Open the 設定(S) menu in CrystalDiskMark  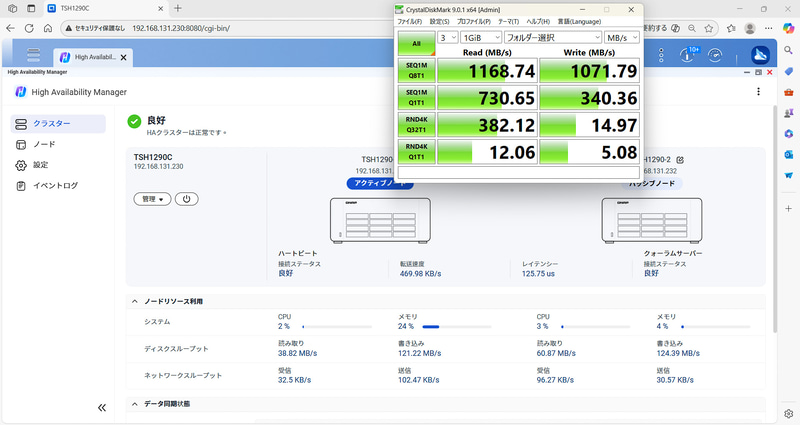coord(439,21)
